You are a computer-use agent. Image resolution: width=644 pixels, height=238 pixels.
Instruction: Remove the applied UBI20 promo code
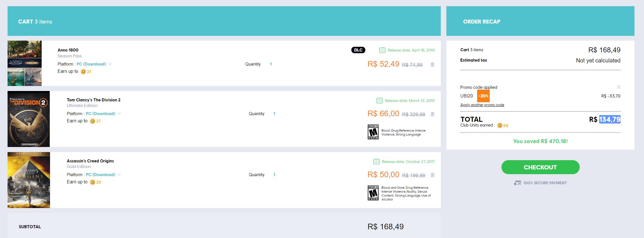click(619, 87)
